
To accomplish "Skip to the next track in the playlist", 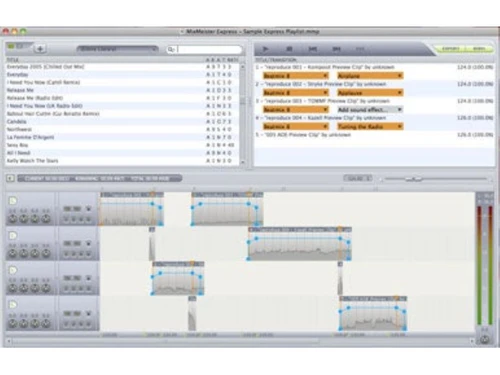I will [x=336, y=49].
